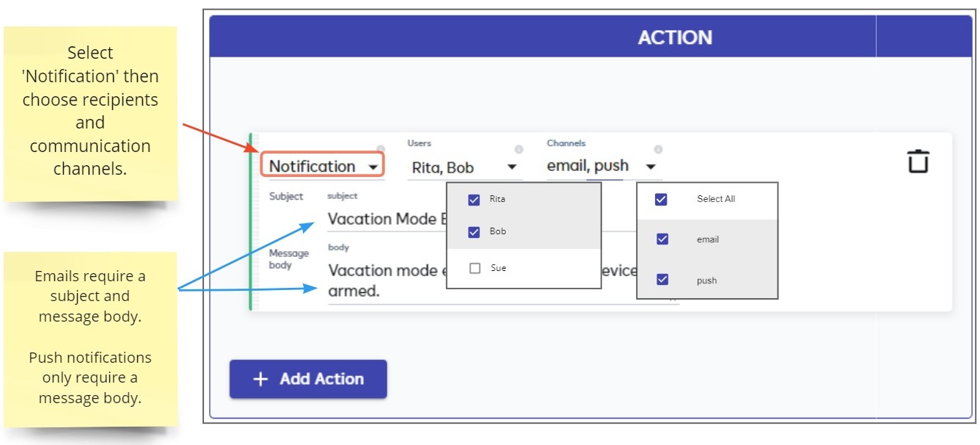
Task: Expand the Channels dropdown showing email, push
Action: coord(604,166)
